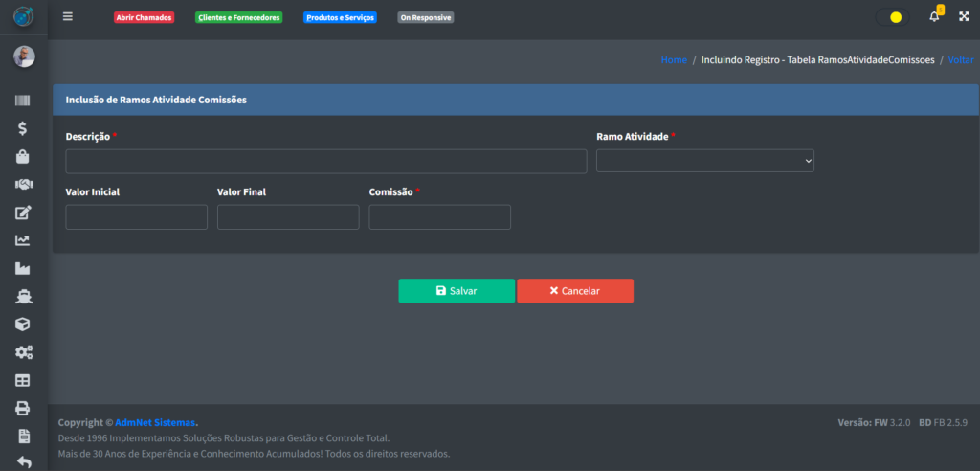Click the barcode icon in sidebar

click(x=23, y=101)
